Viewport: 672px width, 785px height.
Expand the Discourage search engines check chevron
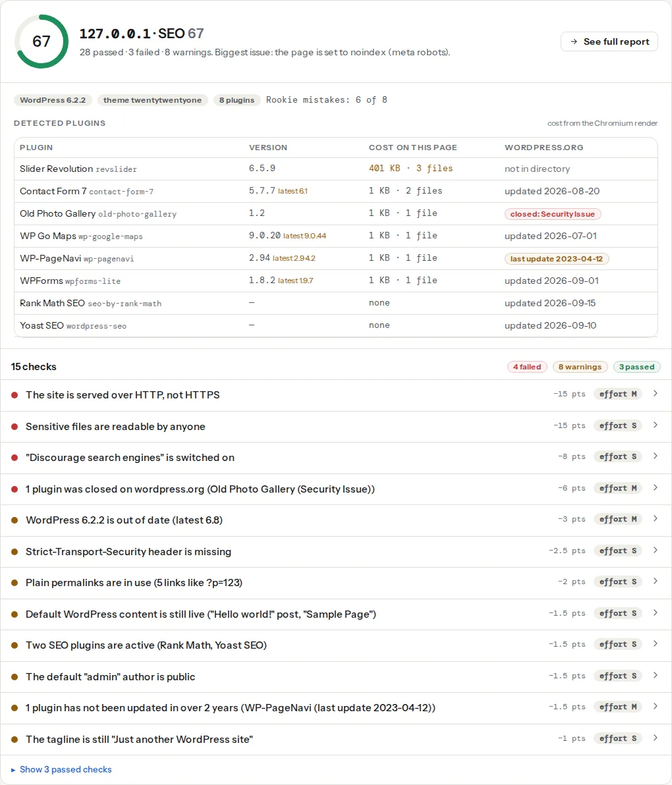pos(655,456)
